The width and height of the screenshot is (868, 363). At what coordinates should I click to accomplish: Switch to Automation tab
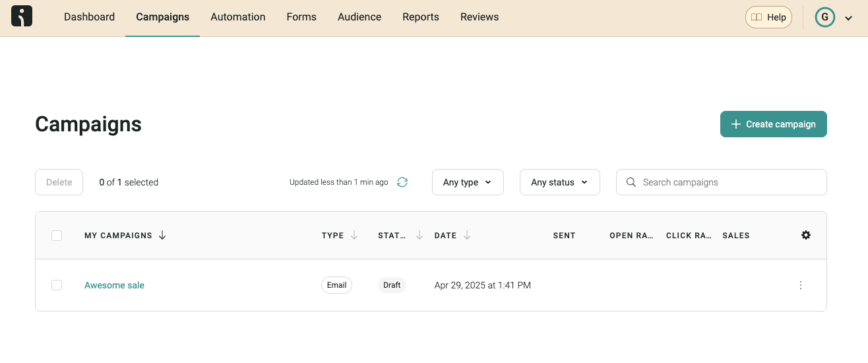(238, 17)
